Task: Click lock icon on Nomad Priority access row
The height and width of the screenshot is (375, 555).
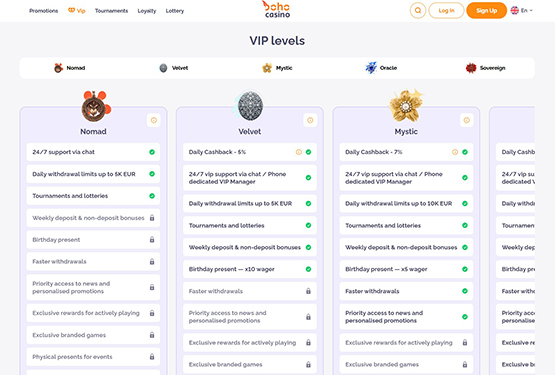Action: pos(152,287)
